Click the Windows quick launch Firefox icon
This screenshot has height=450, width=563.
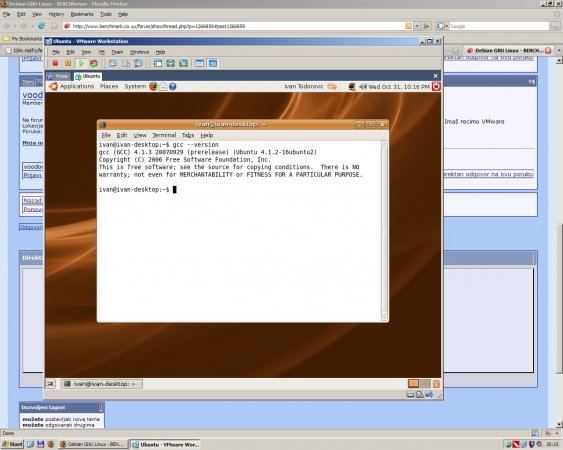tap(51, 444)
